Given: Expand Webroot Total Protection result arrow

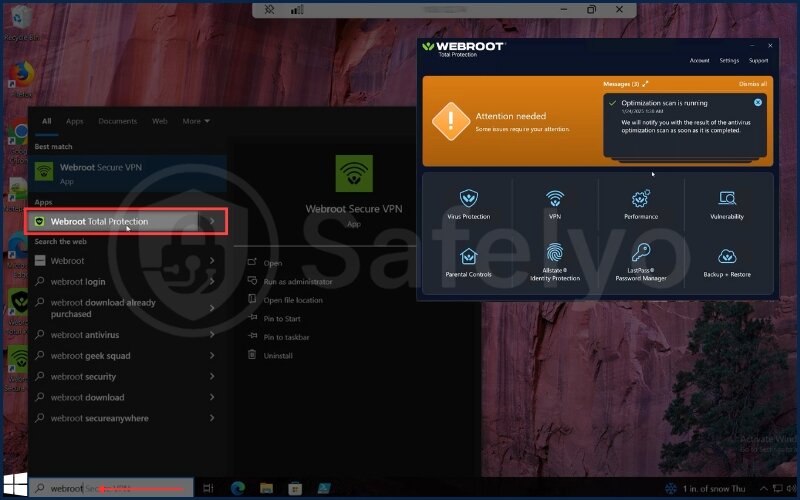Looking at the screenshot, I should (x=211, y=221).
